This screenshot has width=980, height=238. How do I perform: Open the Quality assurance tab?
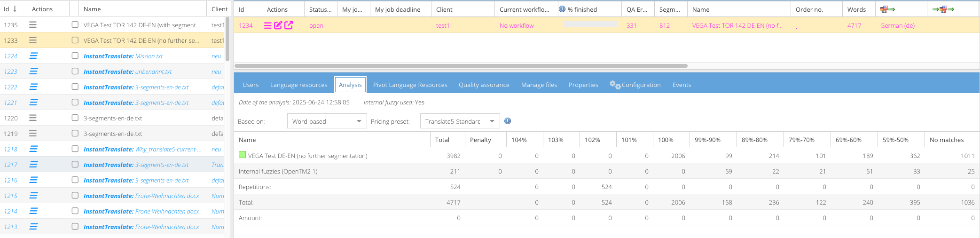tap(484, 85)
